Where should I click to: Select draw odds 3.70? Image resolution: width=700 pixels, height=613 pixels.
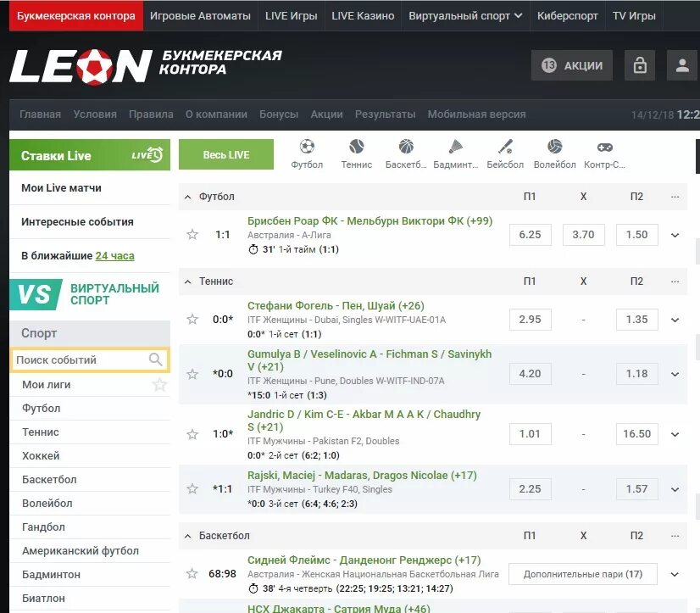tap(584, 235)
